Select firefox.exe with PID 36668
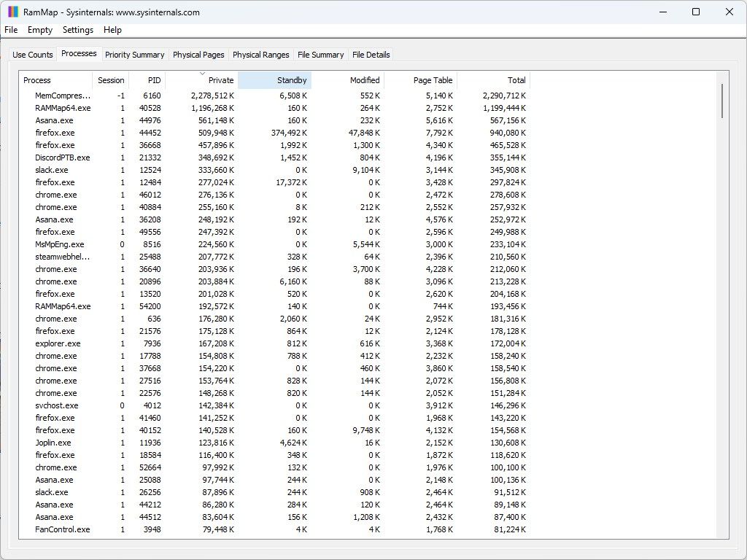Screen dimensions: 747x560 click(275, 145)
